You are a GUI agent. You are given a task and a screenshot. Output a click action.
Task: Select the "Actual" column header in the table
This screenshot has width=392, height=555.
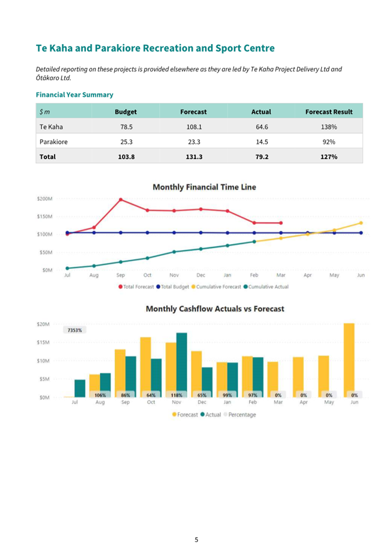[261, 112]
